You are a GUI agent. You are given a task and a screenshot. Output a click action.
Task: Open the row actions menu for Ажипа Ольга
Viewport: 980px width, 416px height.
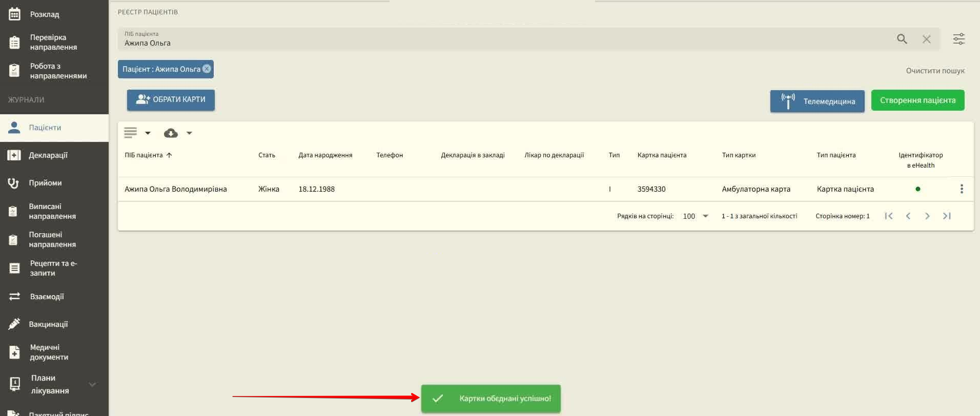tap(962, 189)
